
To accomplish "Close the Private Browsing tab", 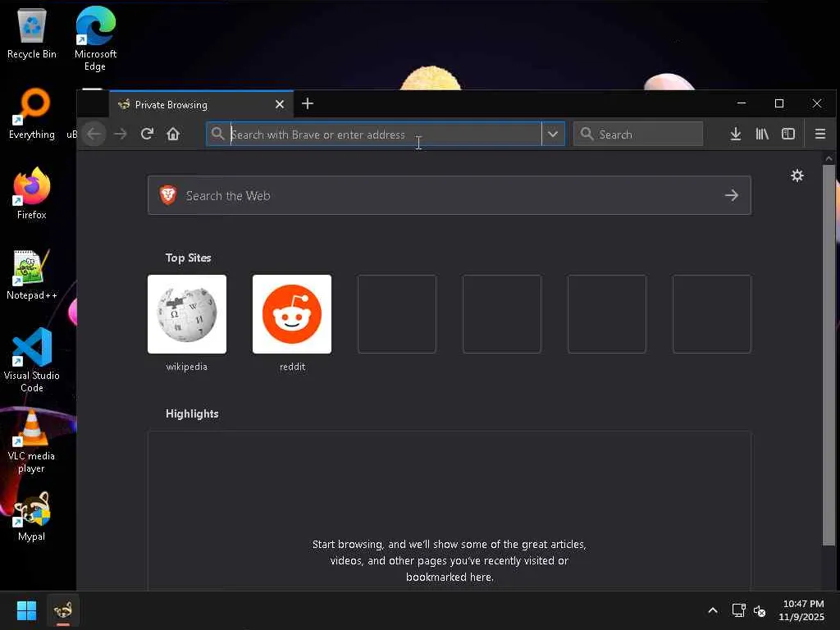I will click(x=280, y=104).
